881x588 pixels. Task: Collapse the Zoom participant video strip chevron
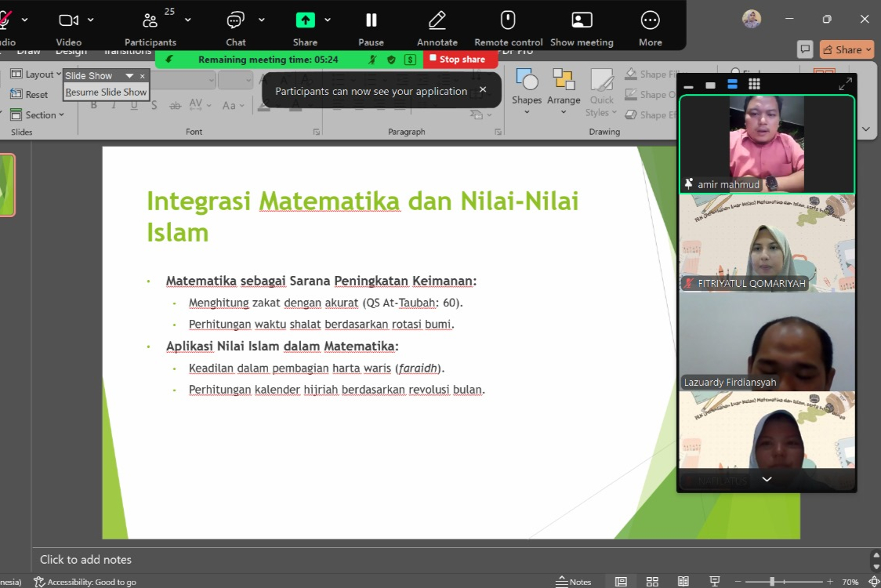coord(766,479)
